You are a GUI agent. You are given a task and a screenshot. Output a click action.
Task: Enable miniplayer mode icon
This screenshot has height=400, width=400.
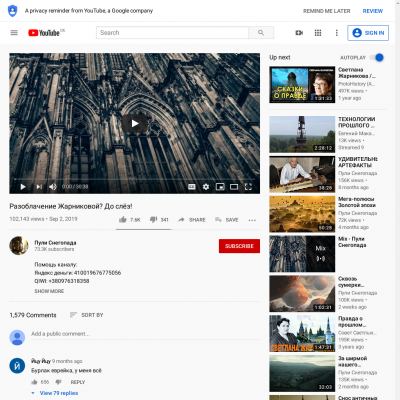pos(220,187)
